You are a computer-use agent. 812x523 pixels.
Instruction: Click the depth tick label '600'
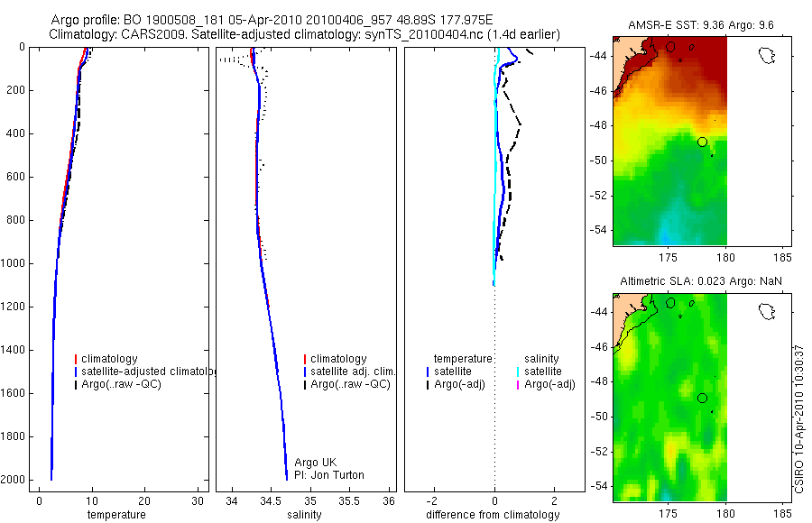16,177
